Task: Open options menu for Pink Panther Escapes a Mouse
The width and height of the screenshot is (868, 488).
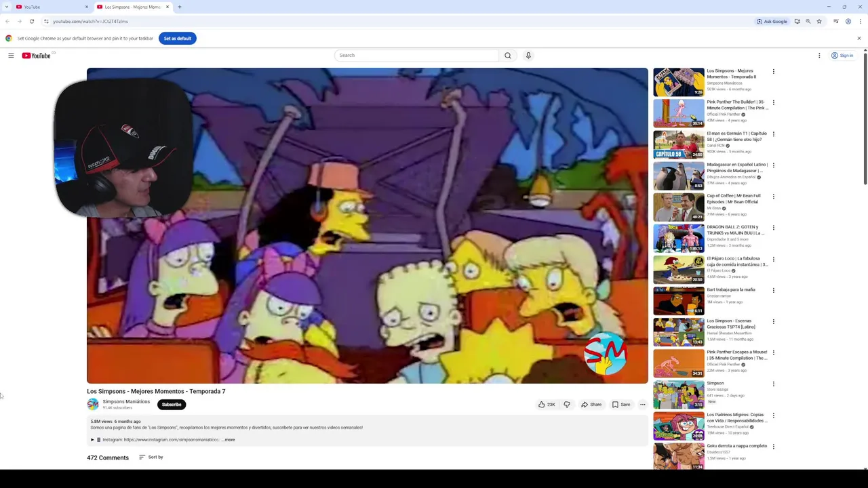Action: click(x=773, y=352)
